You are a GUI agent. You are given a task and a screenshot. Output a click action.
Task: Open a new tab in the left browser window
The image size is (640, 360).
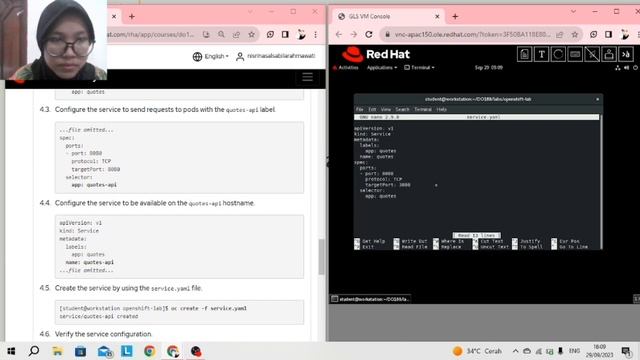click(132, 17)
